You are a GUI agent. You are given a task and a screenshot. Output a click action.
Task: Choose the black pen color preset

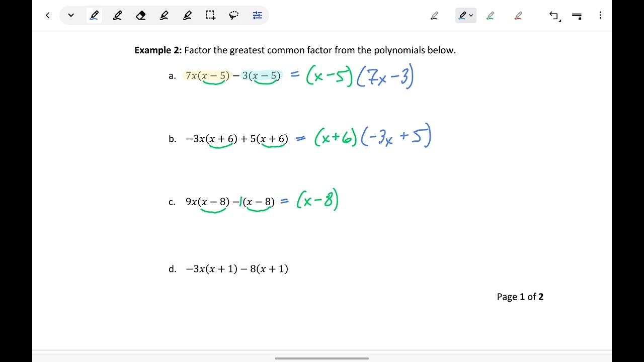pos(435,16)
